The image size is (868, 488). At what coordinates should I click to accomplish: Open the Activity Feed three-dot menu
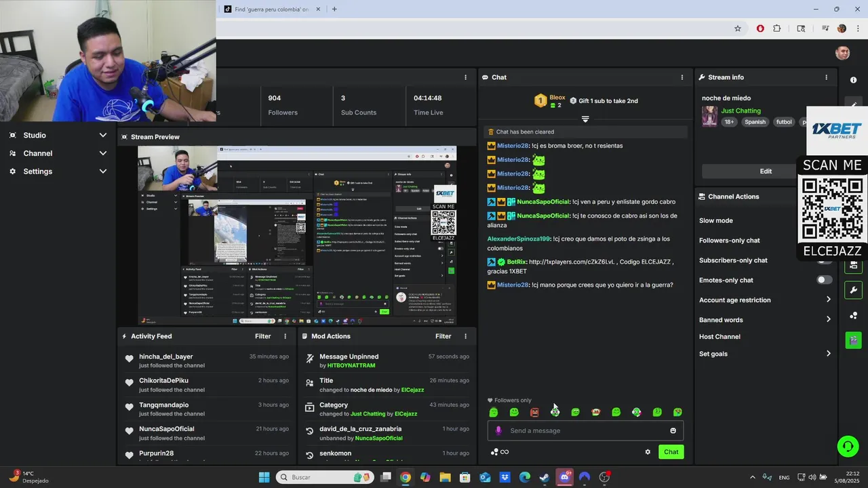coord(285,336)
